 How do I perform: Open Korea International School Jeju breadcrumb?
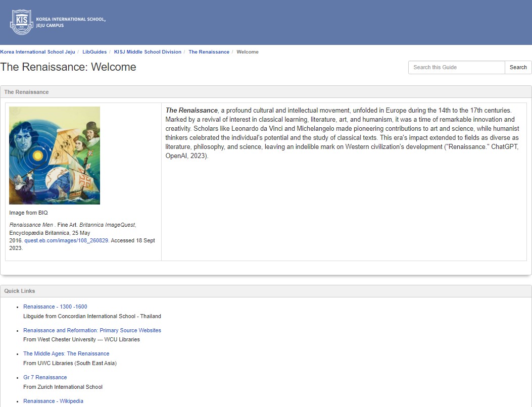tap(37, 52)
